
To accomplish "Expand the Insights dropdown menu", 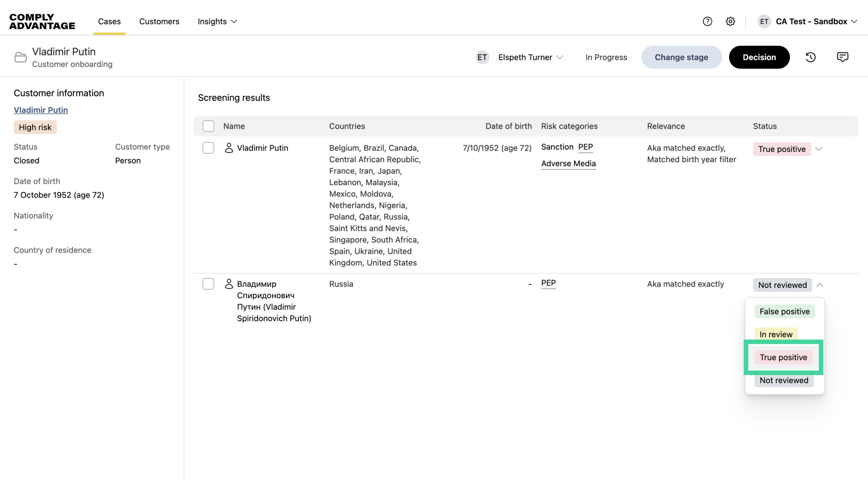I will [217, 21].
